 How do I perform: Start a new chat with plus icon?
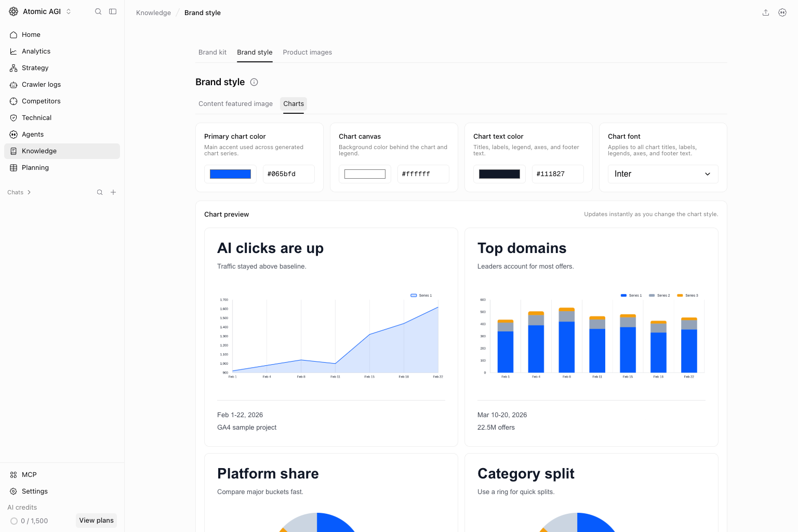(x=113, y=192)
